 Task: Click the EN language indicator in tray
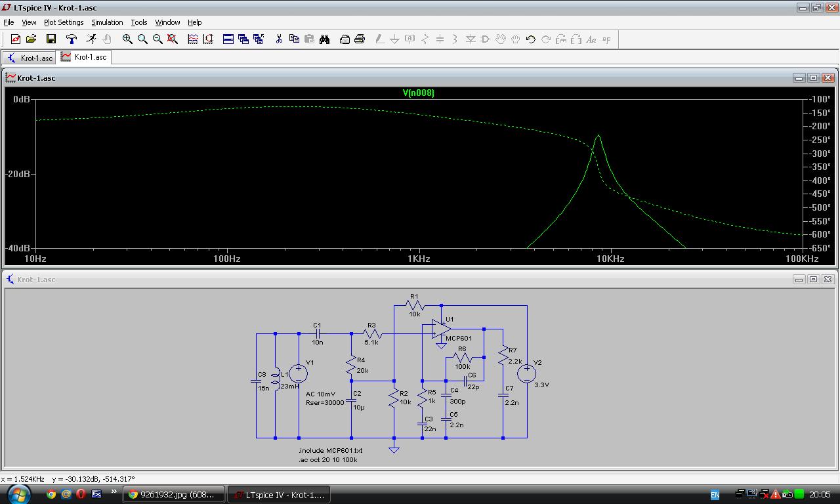pyautogui.click(x=715, y=495)
